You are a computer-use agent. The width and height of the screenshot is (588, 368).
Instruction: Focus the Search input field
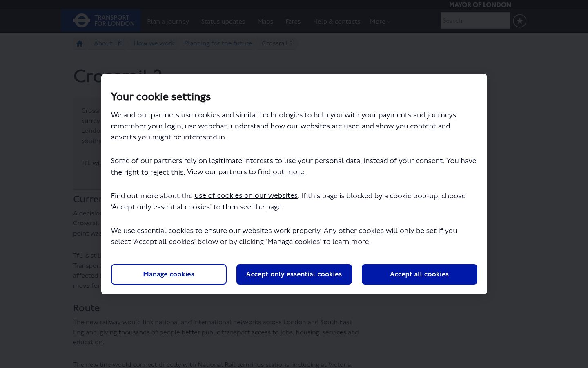(x=475, y=21)
